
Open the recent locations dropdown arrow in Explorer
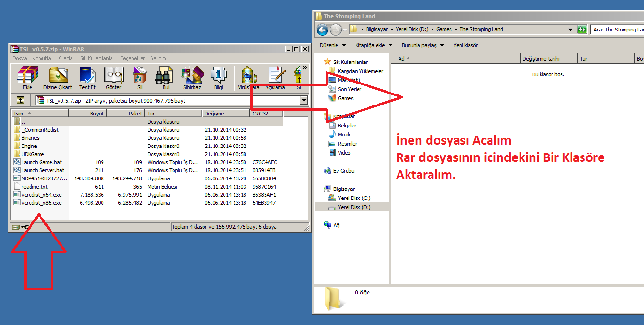tap(345, 30)
